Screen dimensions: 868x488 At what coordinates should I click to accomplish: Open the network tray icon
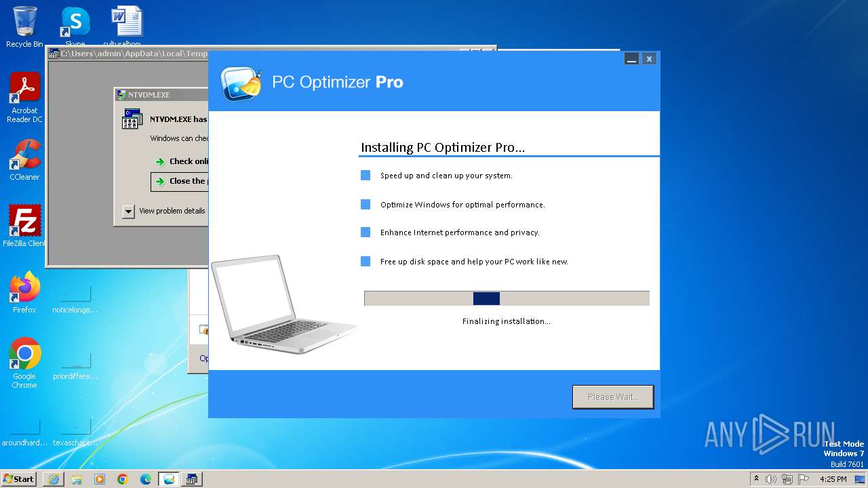pyautogui.click(x=787, y=479)
